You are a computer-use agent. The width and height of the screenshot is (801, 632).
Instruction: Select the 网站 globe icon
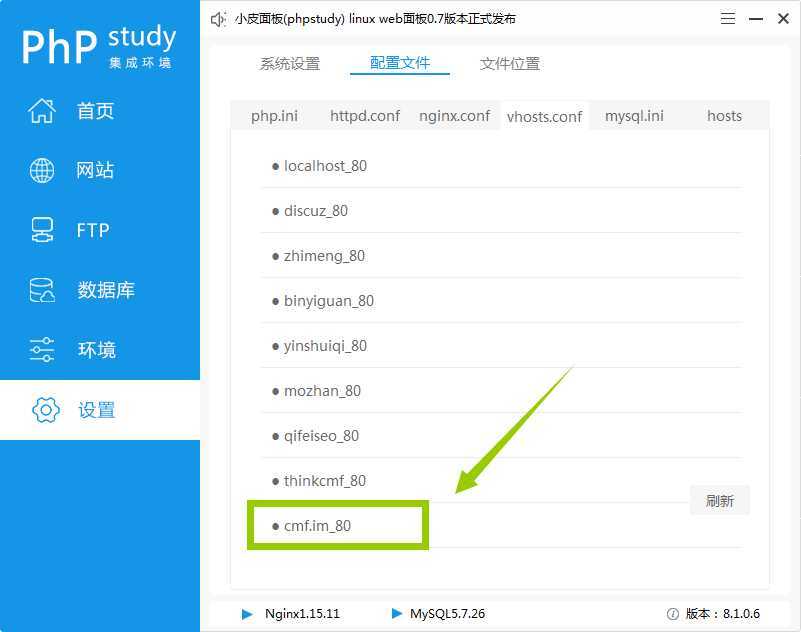[42, 170]
